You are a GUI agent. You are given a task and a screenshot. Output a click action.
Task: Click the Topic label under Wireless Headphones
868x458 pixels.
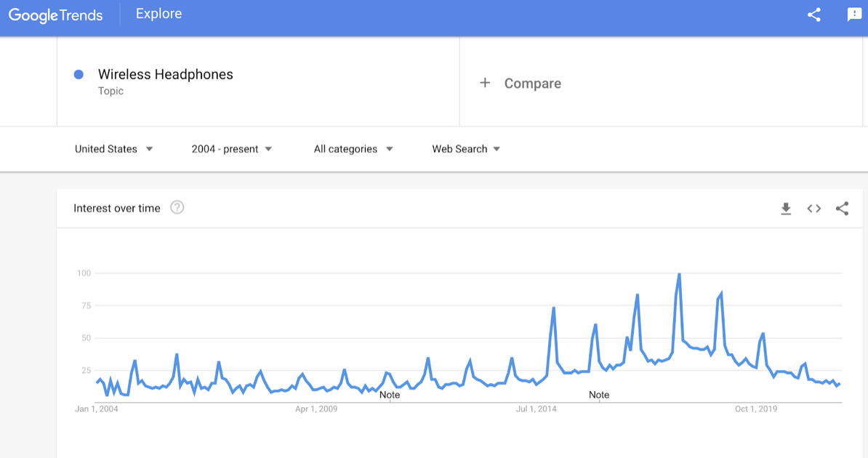pos(110,91)
